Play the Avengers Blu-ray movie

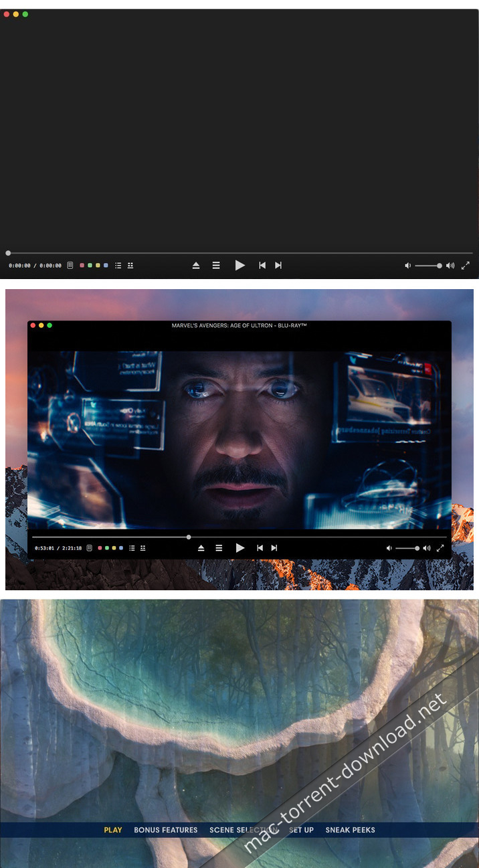coord(240,548)
